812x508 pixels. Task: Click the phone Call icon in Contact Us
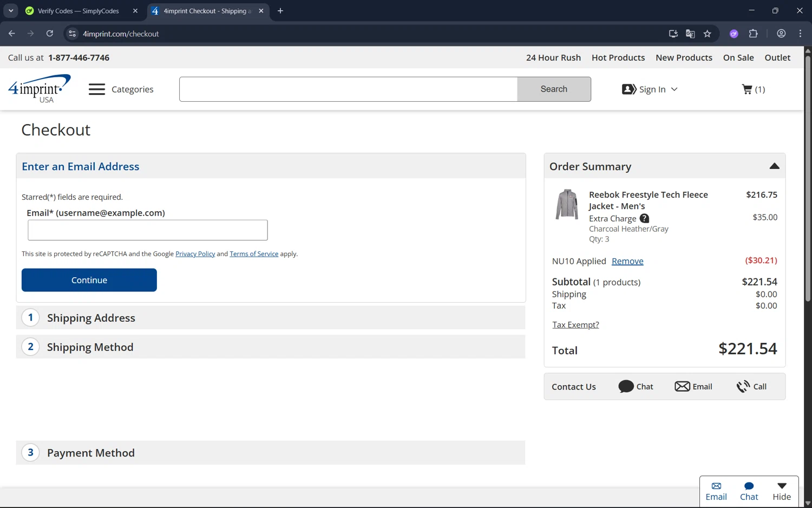pyautogui.click(x=743, y=386)
